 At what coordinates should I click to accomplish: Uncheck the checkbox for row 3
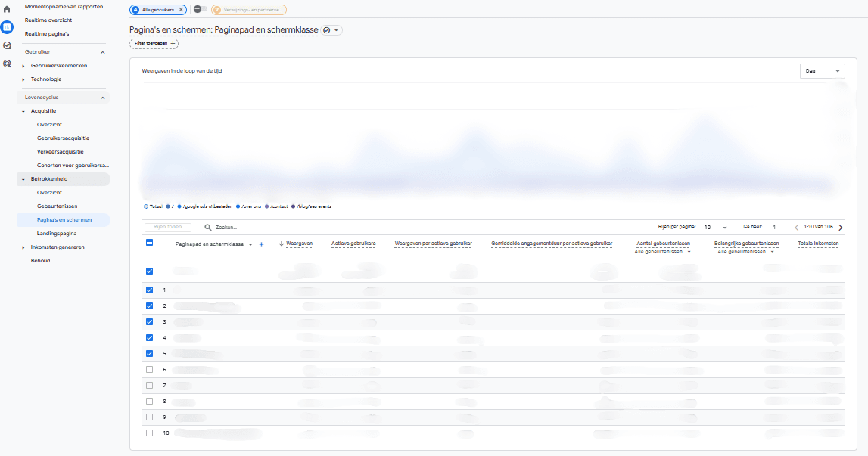(x=150, y=321)
